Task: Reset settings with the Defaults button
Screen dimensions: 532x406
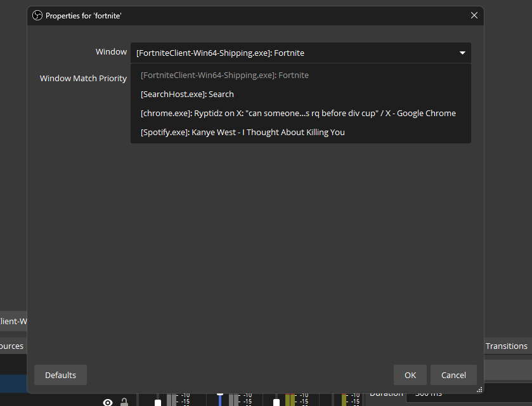Action: (x=60, y=375)
